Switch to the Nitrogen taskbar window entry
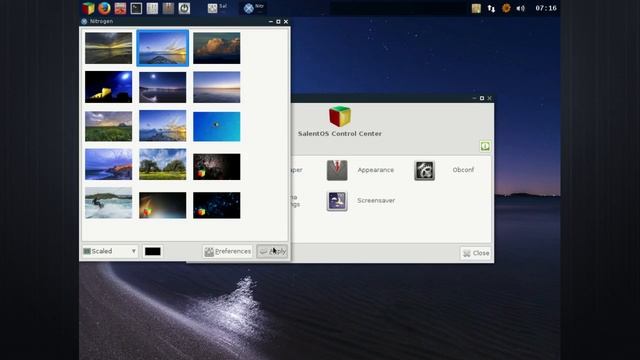The height and width of the screenshot is (360, 640). 253,8
